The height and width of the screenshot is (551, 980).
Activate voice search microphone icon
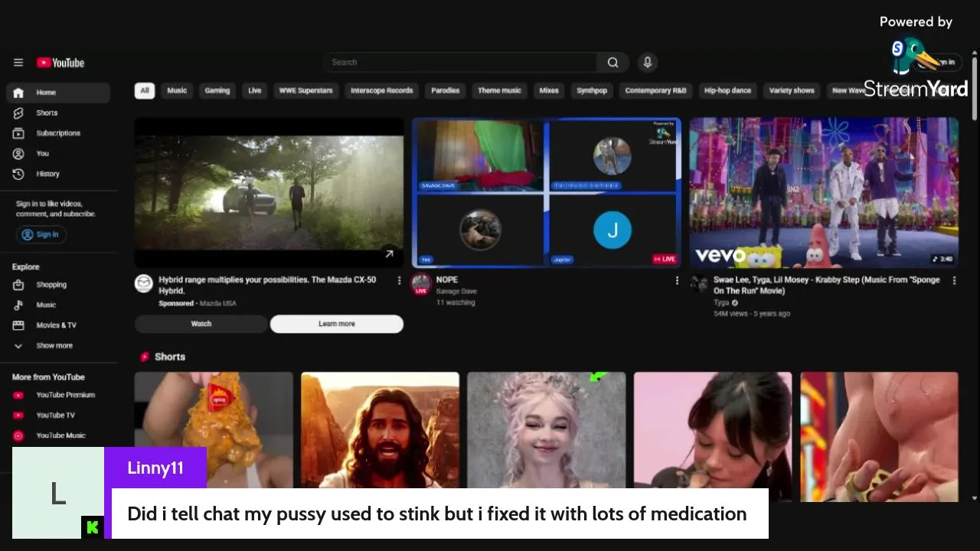648,63
